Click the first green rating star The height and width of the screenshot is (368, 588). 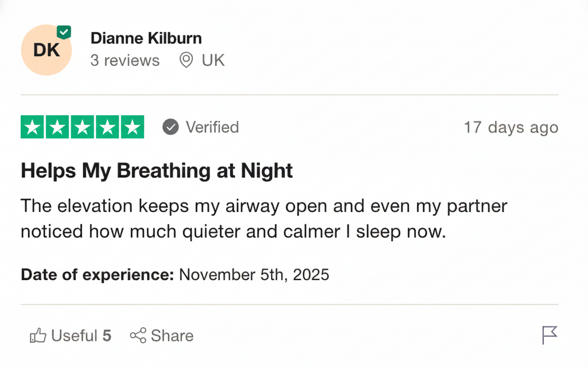click(x=33, y=127)
